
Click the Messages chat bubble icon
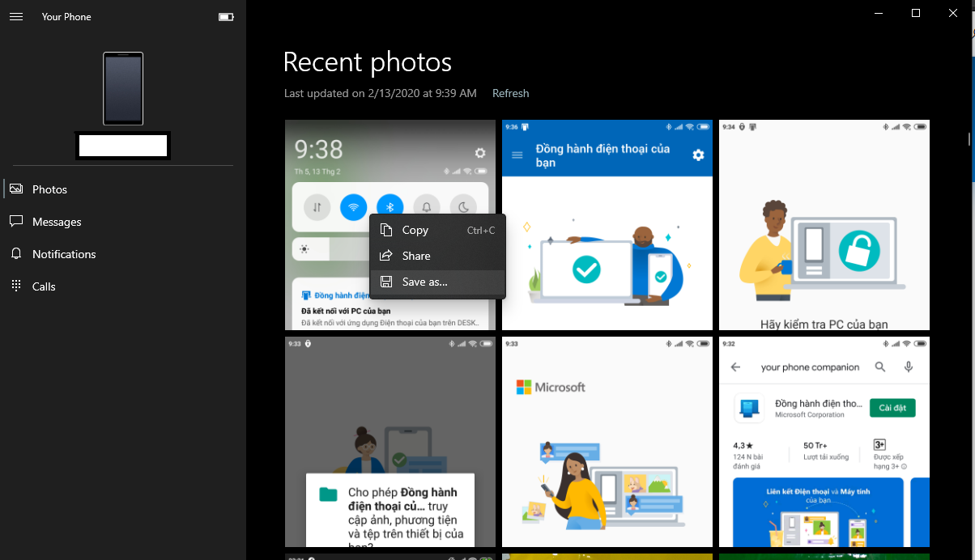(15, 221)
